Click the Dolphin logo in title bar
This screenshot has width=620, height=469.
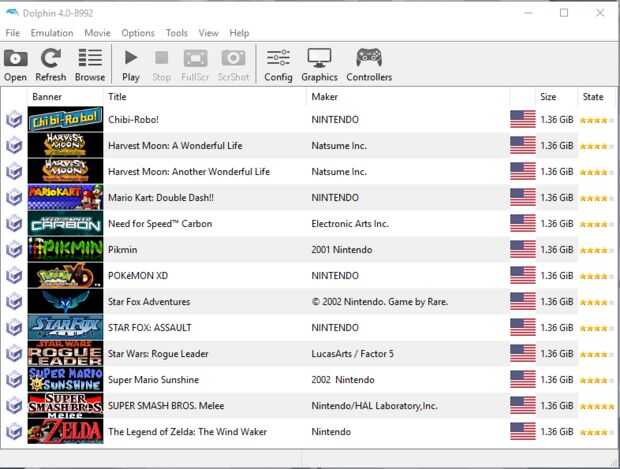(12, 13)
